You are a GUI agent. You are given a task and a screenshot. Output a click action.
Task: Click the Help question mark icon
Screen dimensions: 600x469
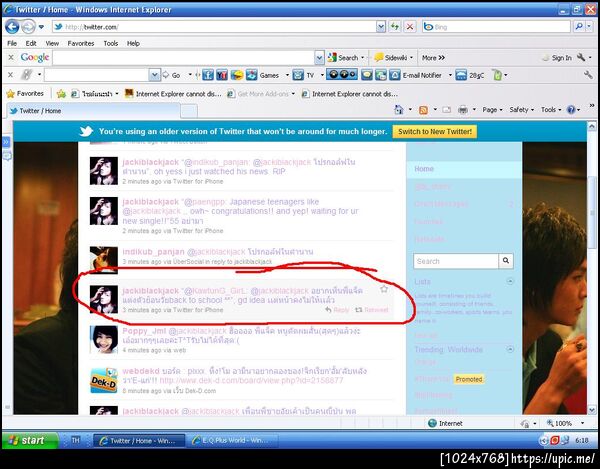click(x=571, y=110)
